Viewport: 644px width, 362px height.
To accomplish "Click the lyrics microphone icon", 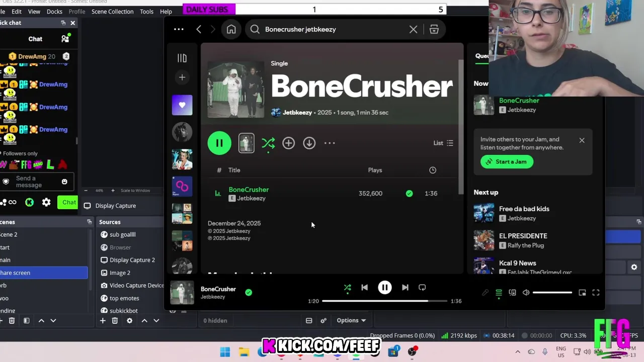I will [485, 293].
